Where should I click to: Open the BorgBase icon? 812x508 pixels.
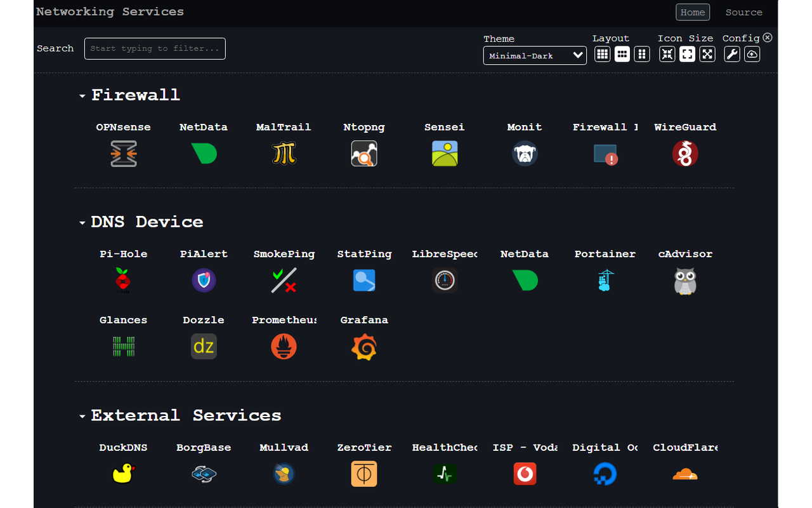tap(204, 474)
